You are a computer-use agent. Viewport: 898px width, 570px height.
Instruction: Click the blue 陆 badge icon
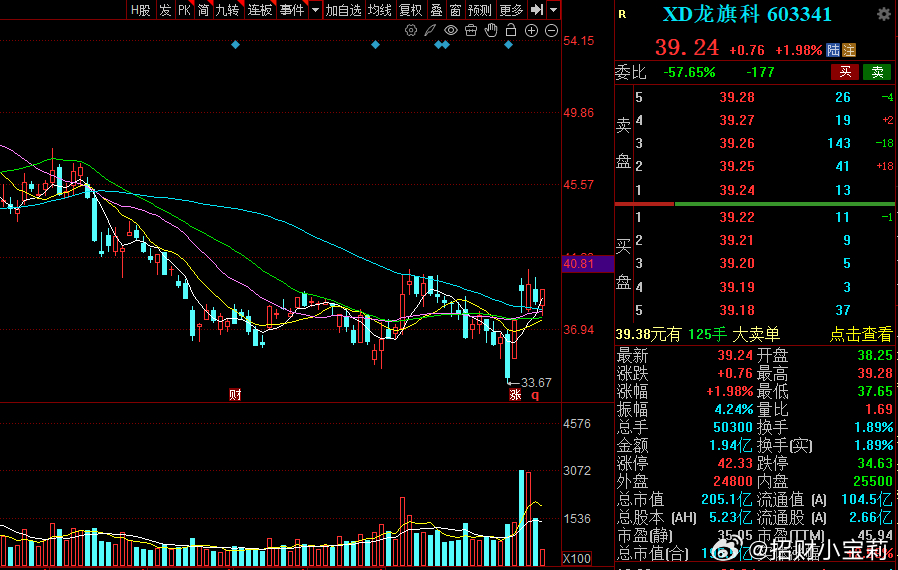(x=833, y=50)
